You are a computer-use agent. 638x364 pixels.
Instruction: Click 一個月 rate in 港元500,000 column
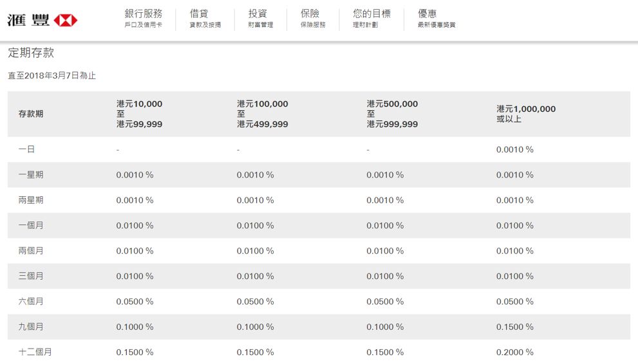point(385,226)
